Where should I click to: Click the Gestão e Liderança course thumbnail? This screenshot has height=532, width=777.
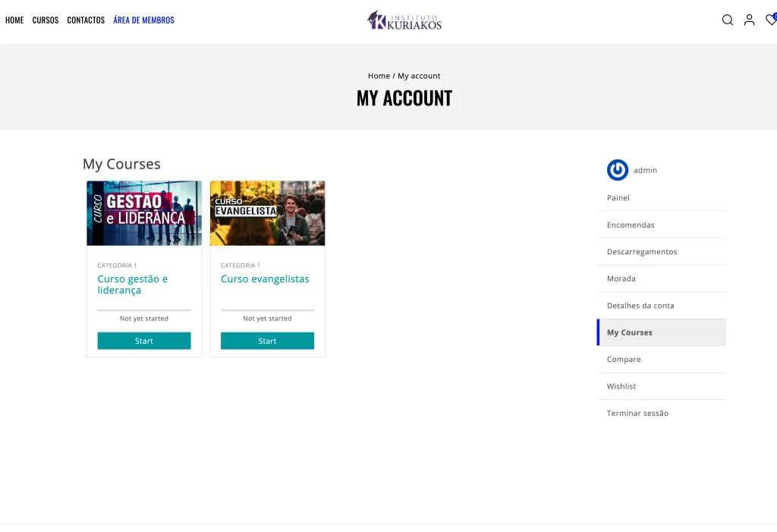point(144,213)
